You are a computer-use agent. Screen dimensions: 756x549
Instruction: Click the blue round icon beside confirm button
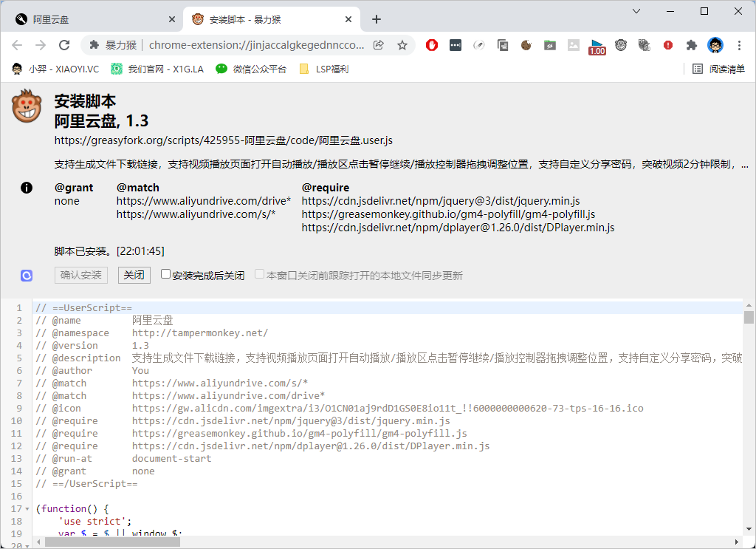coord(27,276)
